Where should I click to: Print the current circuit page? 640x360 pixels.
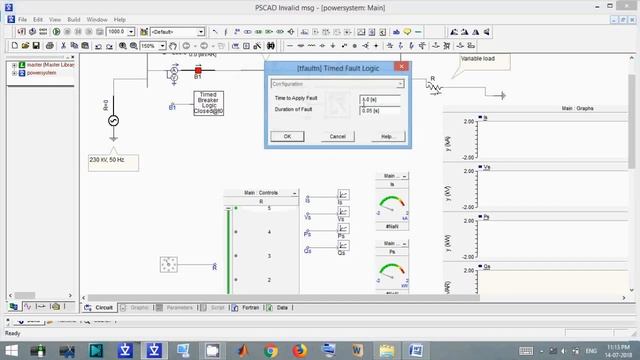click(49, 46)
